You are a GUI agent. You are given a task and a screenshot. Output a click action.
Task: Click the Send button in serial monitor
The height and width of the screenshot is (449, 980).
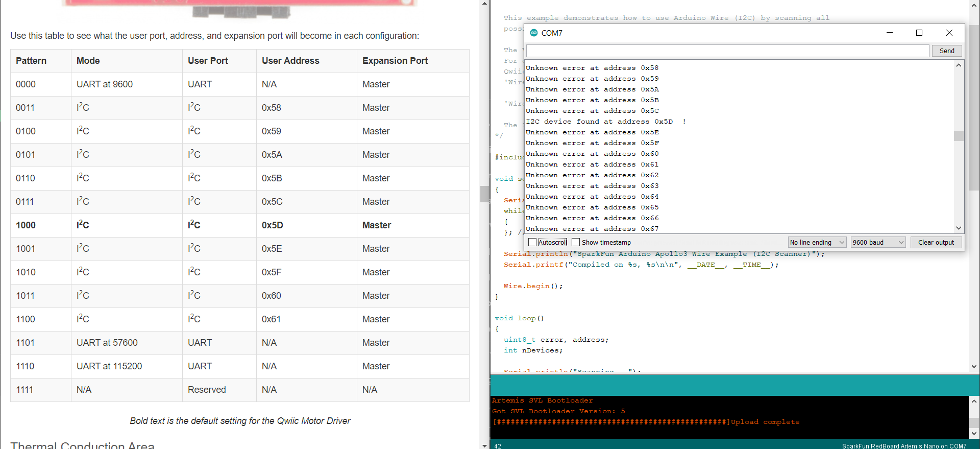point(947,51)
